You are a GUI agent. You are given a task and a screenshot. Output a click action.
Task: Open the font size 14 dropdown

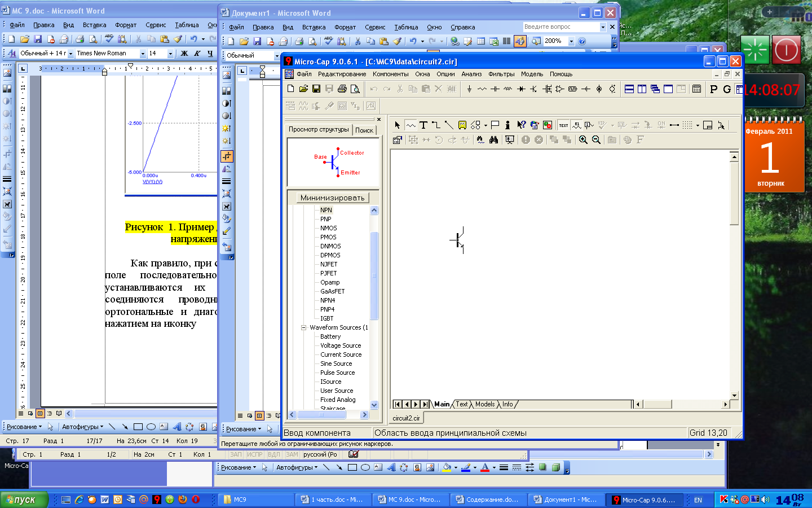[x=170, y=54]
